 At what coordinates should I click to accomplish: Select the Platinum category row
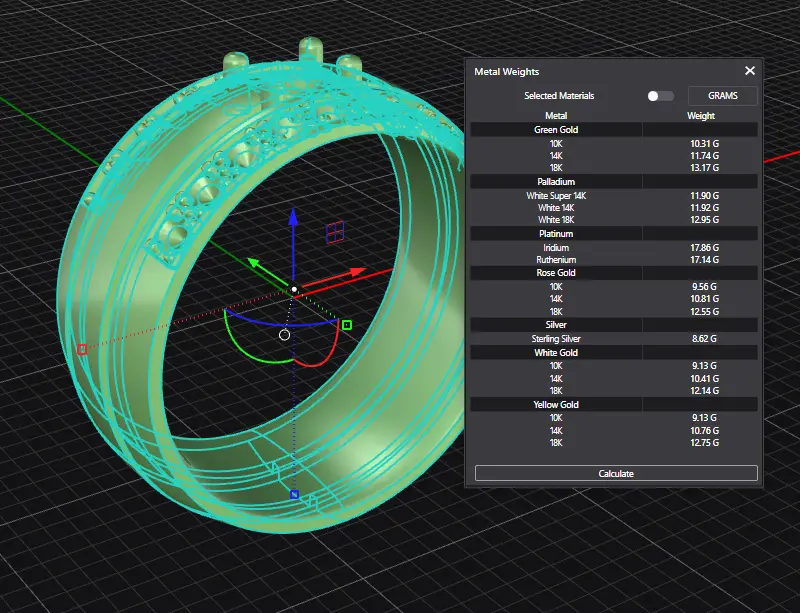pos(614,234)
